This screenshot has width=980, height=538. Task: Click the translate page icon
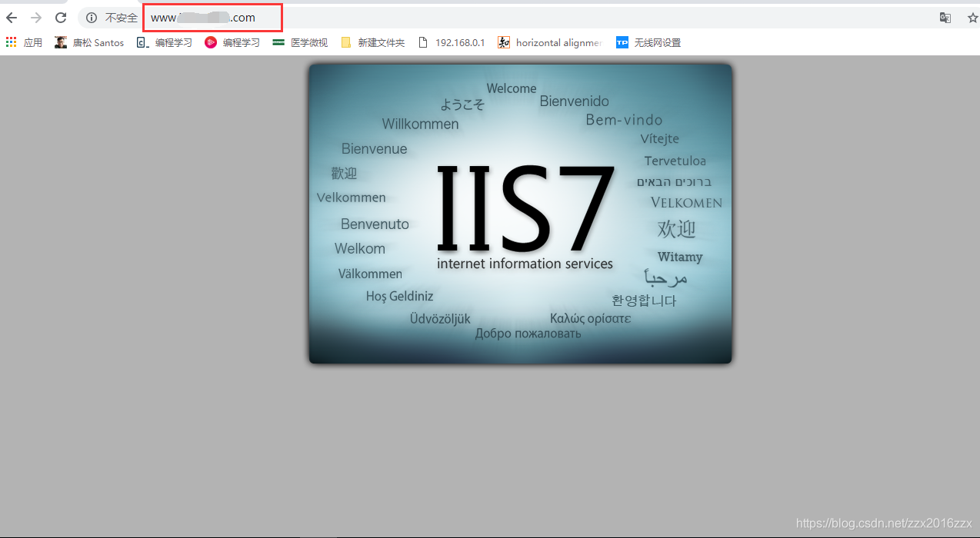(945, 18)
